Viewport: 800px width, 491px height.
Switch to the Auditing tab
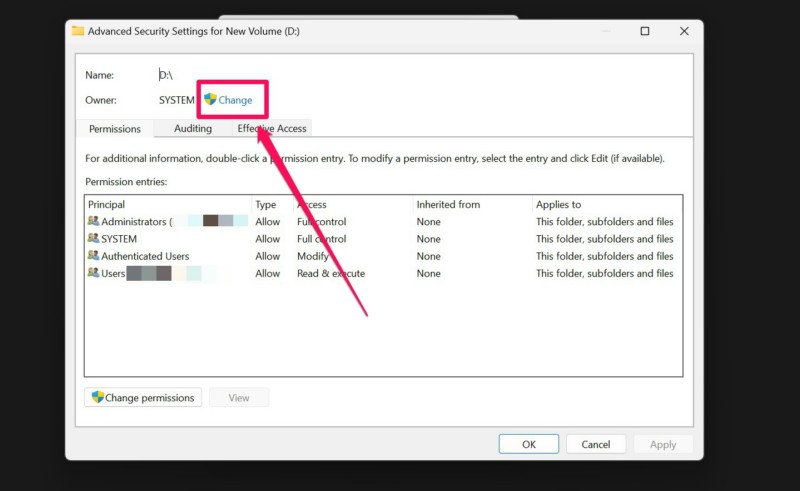[x=193, y=128]
